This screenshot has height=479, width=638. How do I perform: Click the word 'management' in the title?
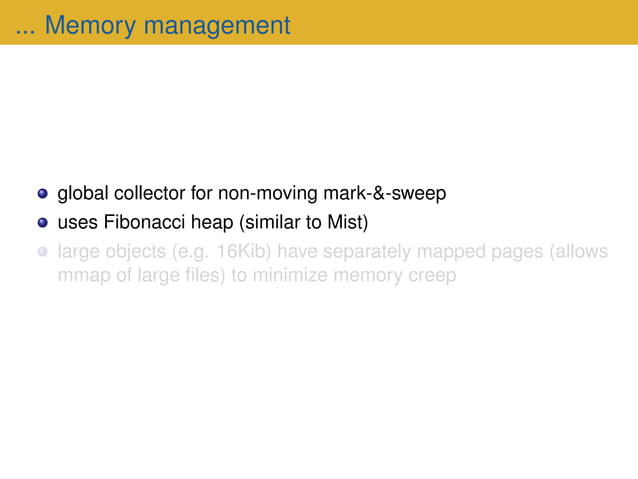coord(217,26)
